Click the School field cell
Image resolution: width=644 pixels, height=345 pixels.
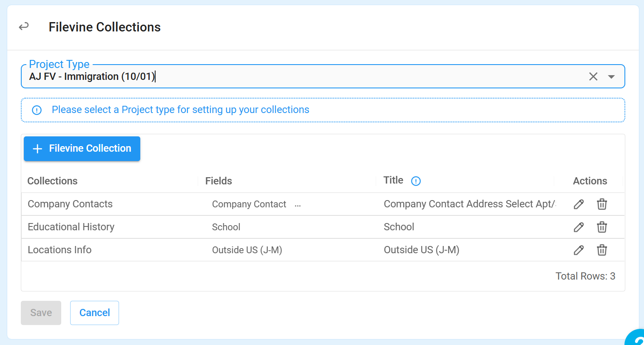tap(226, 227)
